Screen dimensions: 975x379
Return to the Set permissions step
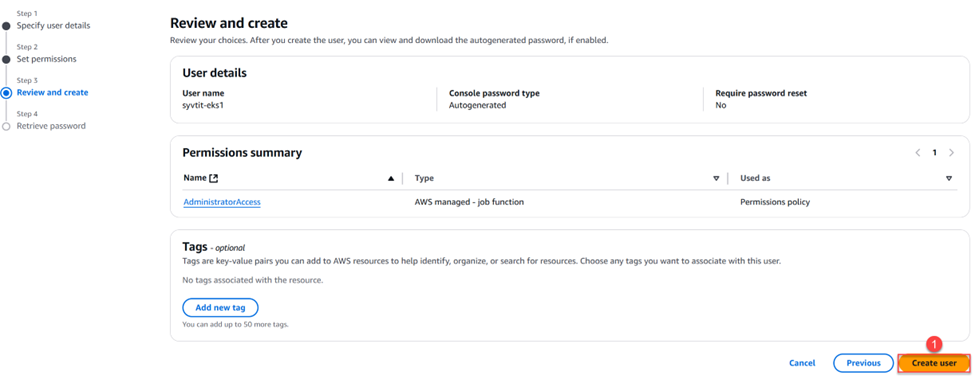(x=47, y=59)
